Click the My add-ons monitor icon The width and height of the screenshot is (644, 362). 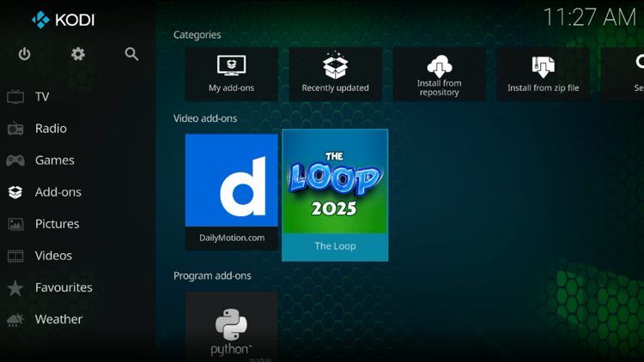[232, 65]
